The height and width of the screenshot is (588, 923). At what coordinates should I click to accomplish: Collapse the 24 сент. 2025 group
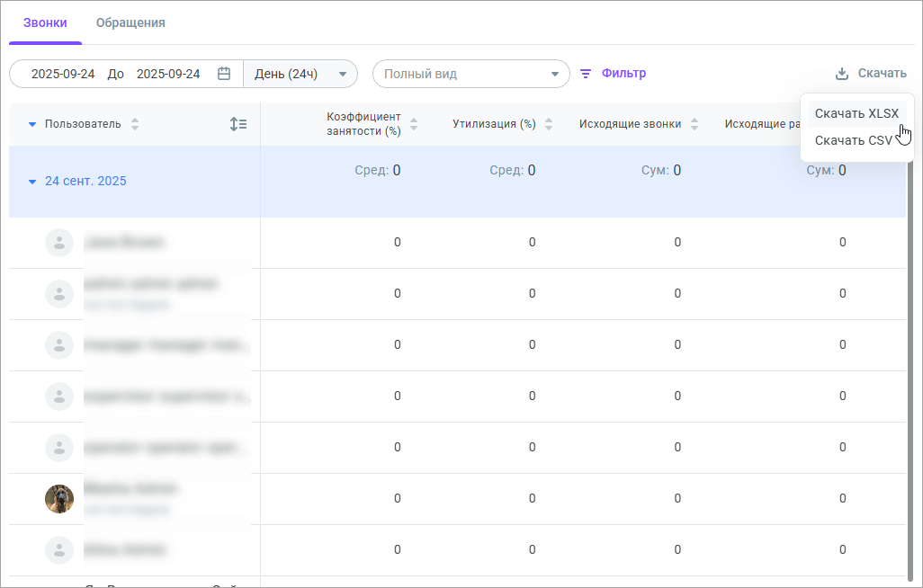(x=32, y=182)
